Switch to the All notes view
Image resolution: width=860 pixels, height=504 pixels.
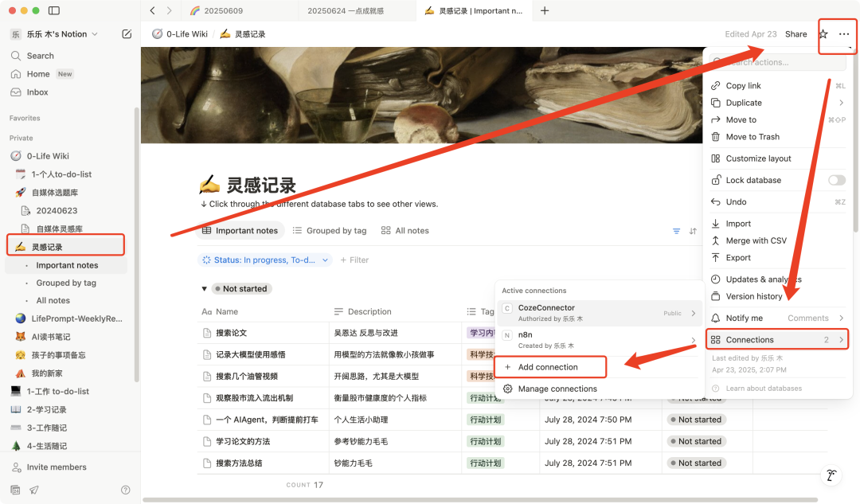tap(405, 231)
